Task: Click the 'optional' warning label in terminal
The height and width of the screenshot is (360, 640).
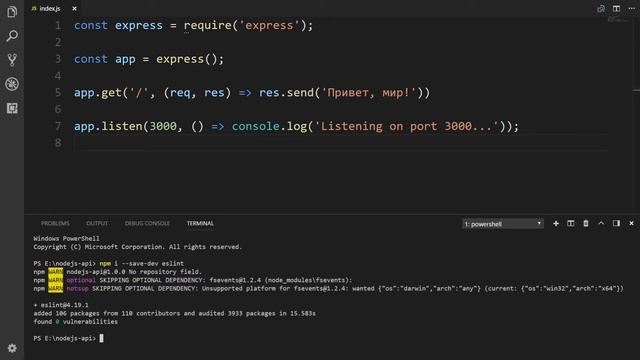Action: pyautogui.click(x=81, y=280)
